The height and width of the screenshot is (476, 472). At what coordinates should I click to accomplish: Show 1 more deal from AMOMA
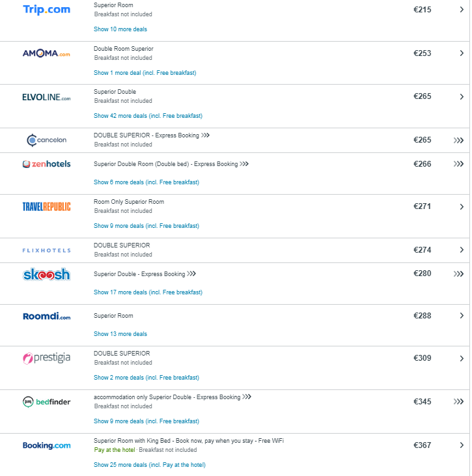click(x=145, y=73)
